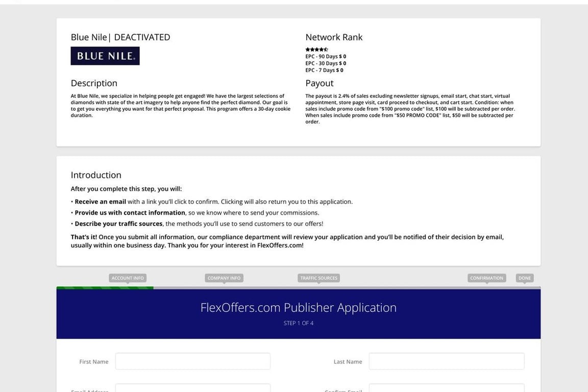This screenshot has width=588, height=392.
Task: Click into the Confirm Email field
Action: click(x=446, y=388)
